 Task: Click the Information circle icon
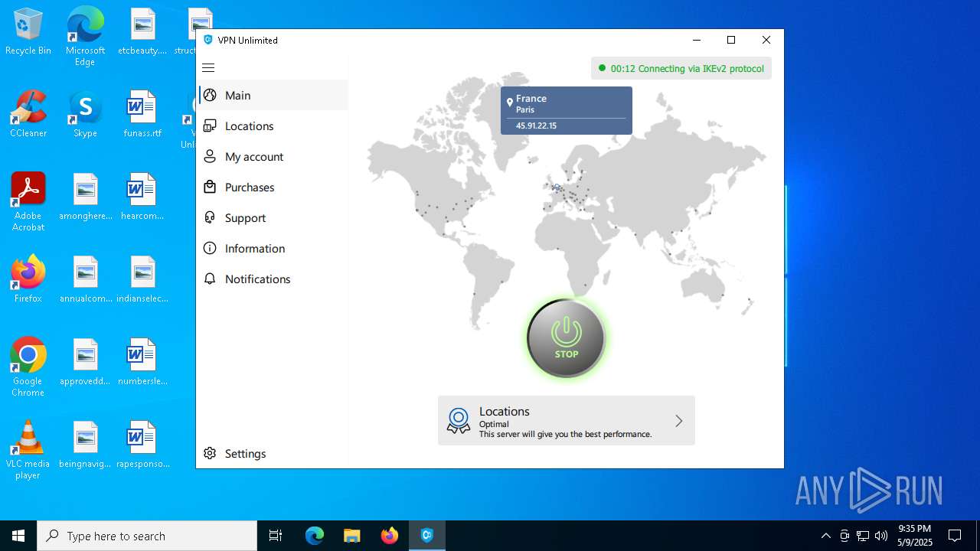pyautogui.click(x=210, y=248)
